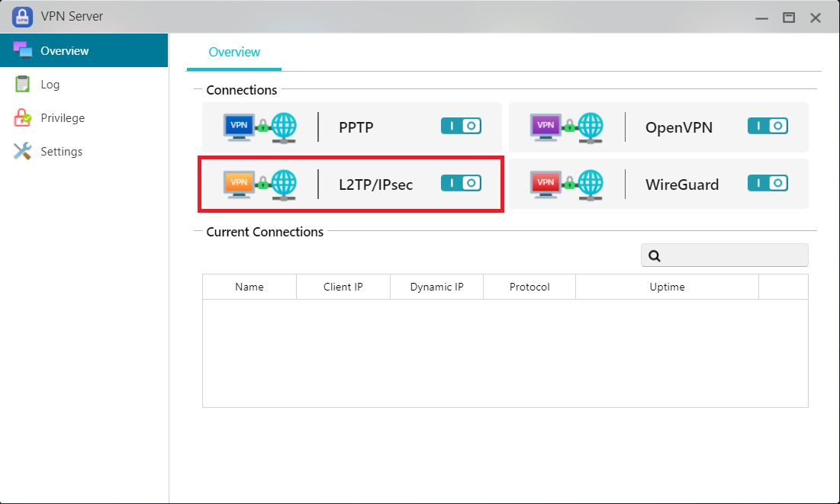The width and height of the screenshot is (840, 504).
Task: Click the current connections search field
Action: tap(724, 255)
